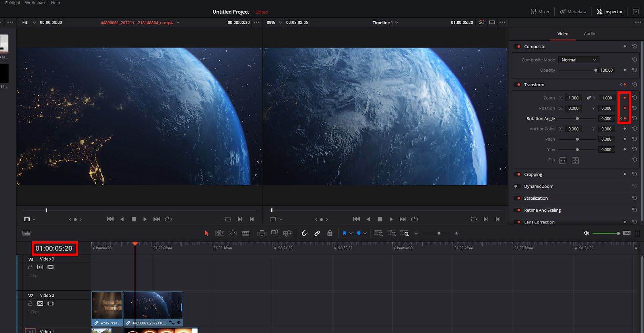Open the Workspace menu
Viewport: 644px width, 333px height.
point(36,3)
